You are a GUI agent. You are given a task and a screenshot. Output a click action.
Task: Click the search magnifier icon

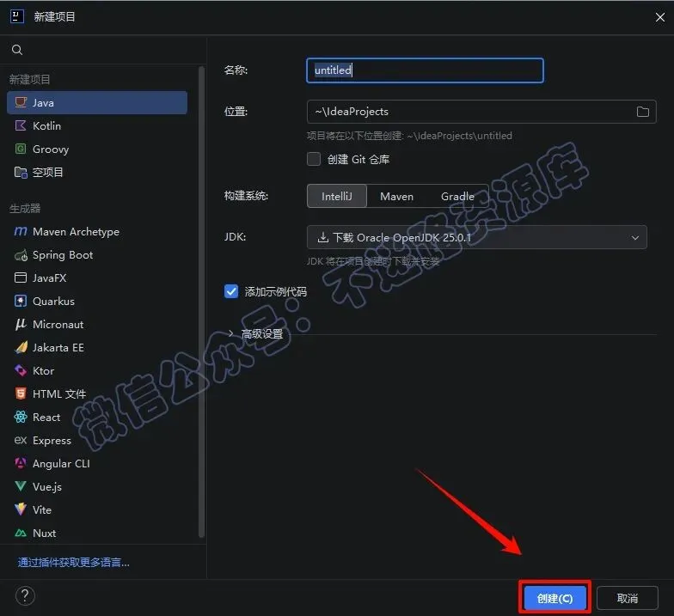coord(17,50)
